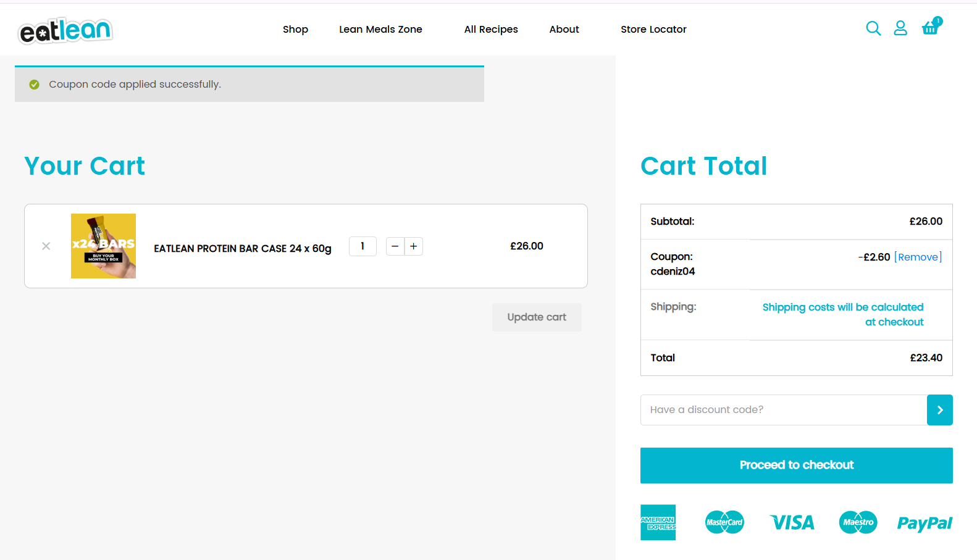977x560 pixels.
Task: Click the MasterCard payment icon
Action: (724, 522)
